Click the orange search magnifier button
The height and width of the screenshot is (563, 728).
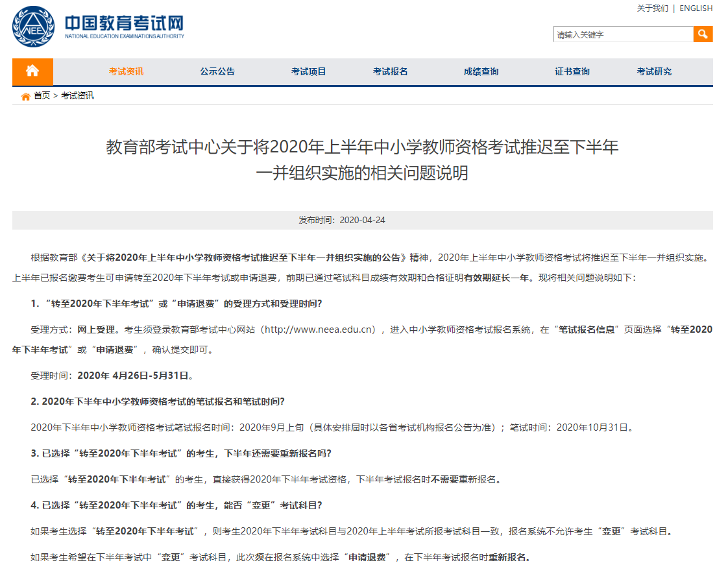pyautogui.click(x=703, y=34)
